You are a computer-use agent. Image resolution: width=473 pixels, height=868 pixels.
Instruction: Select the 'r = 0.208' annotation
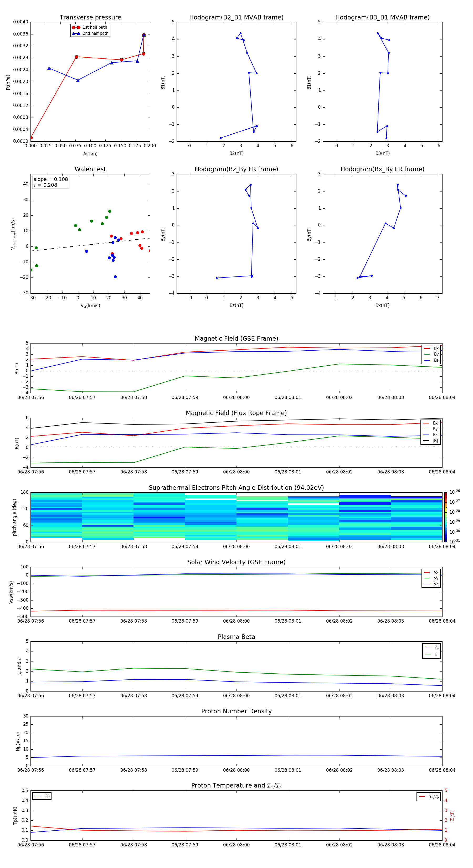(x=45, y=185)
